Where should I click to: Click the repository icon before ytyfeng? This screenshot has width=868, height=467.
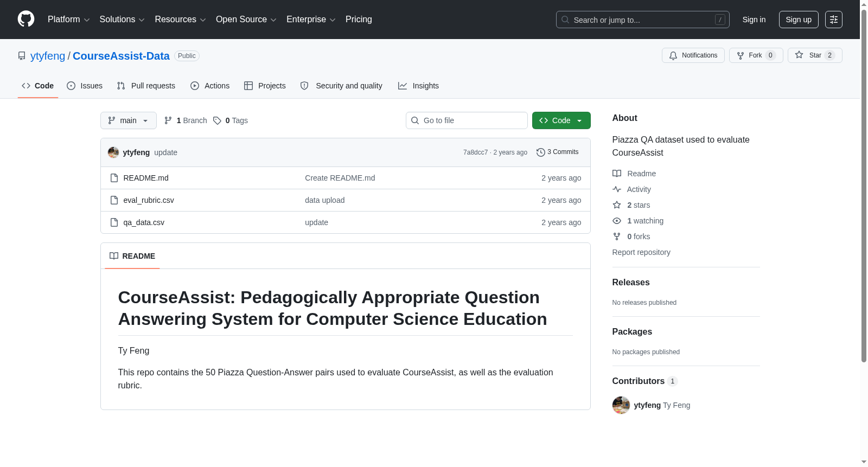click(22, 56)
